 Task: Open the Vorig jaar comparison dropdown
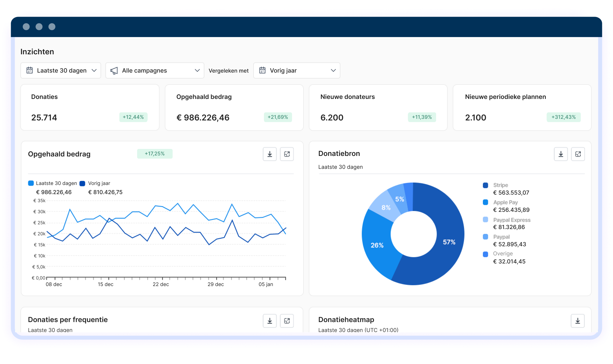click(x=297, y=70)
